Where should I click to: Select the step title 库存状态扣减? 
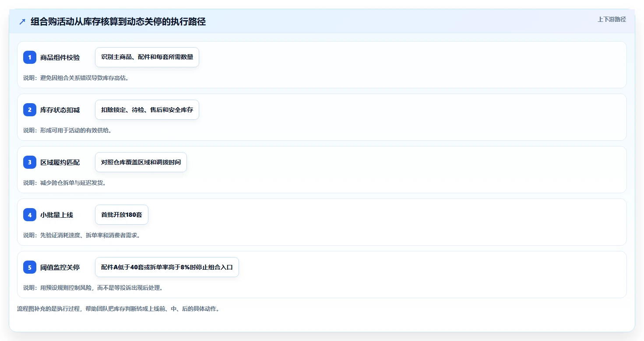point(60,110)
